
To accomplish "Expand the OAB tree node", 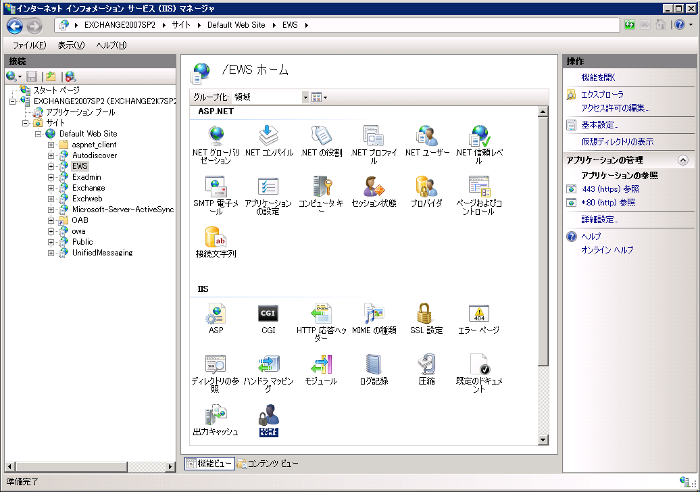I will 51,220.
